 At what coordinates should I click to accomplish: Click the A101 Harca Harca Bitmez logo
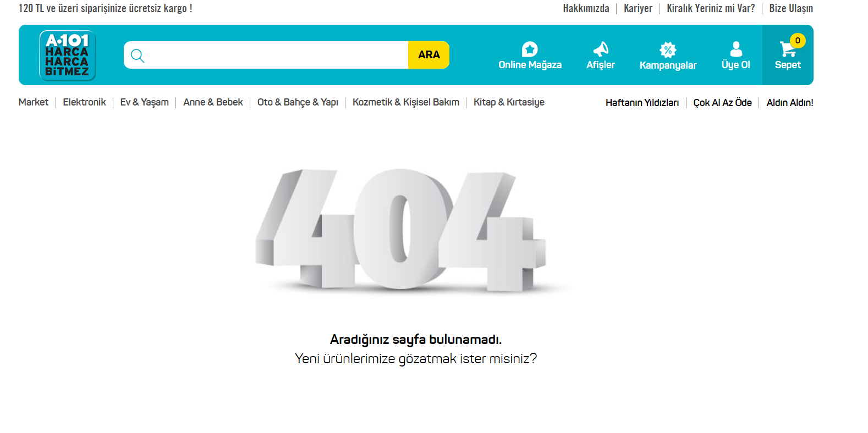68,55
